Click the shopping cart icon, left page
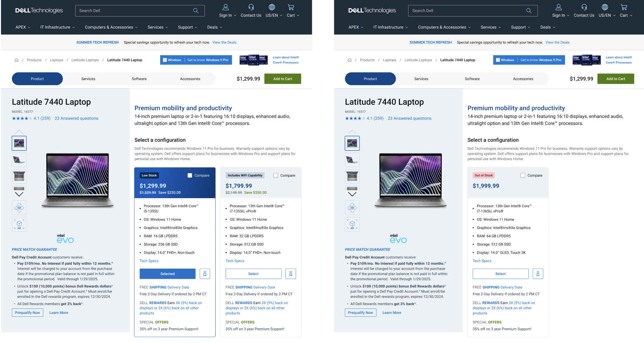The image size is (644, 343). [x=291, y=7]
